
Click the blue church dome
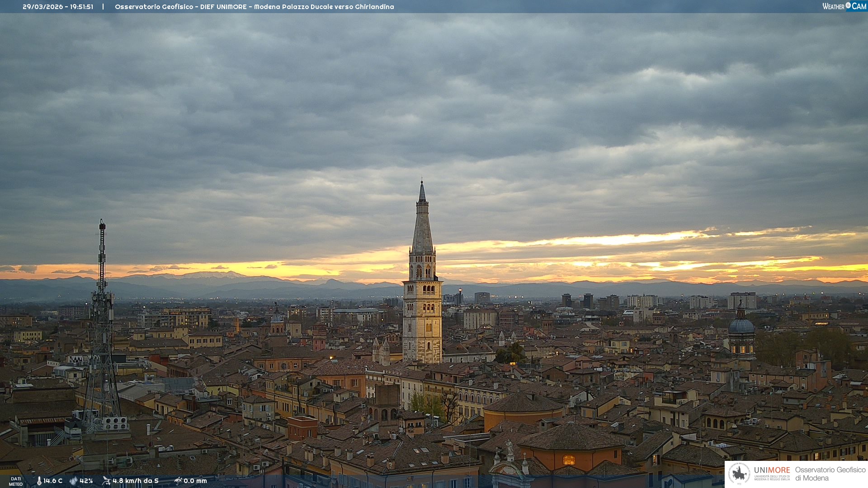pos(741,326)
